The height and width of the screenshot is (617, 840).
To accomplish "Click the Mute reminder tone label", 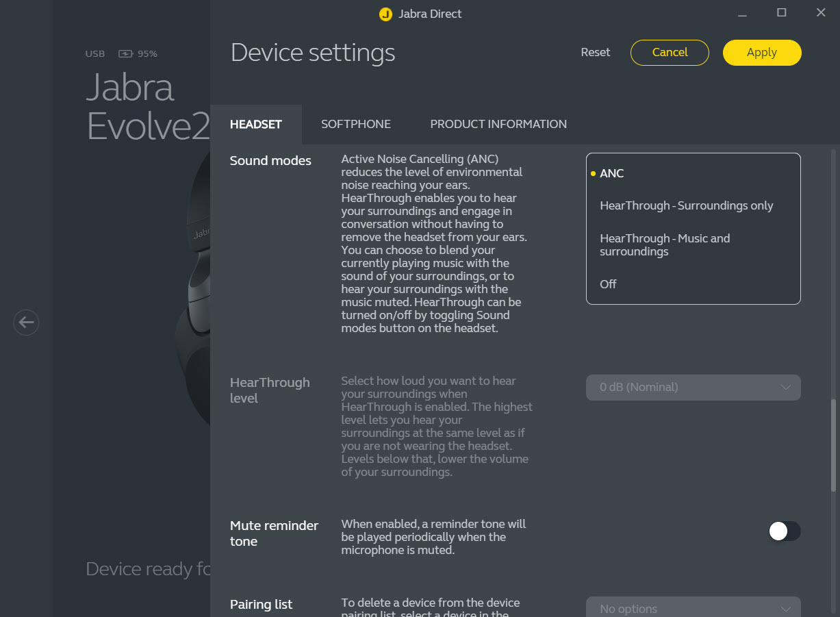I will (x=274, y=533).
